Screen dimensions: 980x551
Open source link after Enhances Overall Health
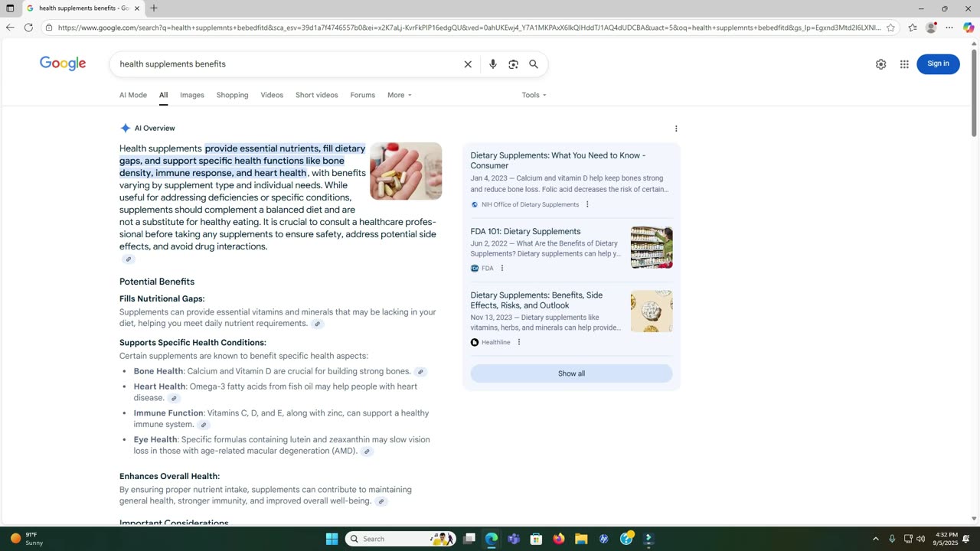(381, 501)
